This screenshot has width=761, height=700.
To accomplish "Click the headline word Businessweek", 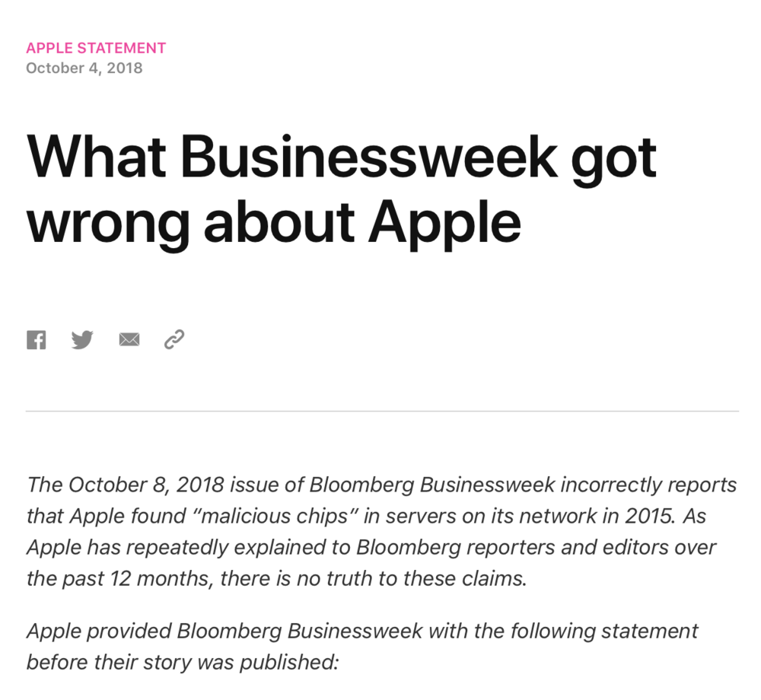I will coord(370,157).
